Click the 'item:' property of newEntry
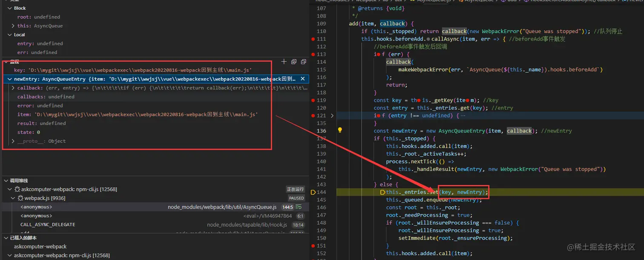 138,115
